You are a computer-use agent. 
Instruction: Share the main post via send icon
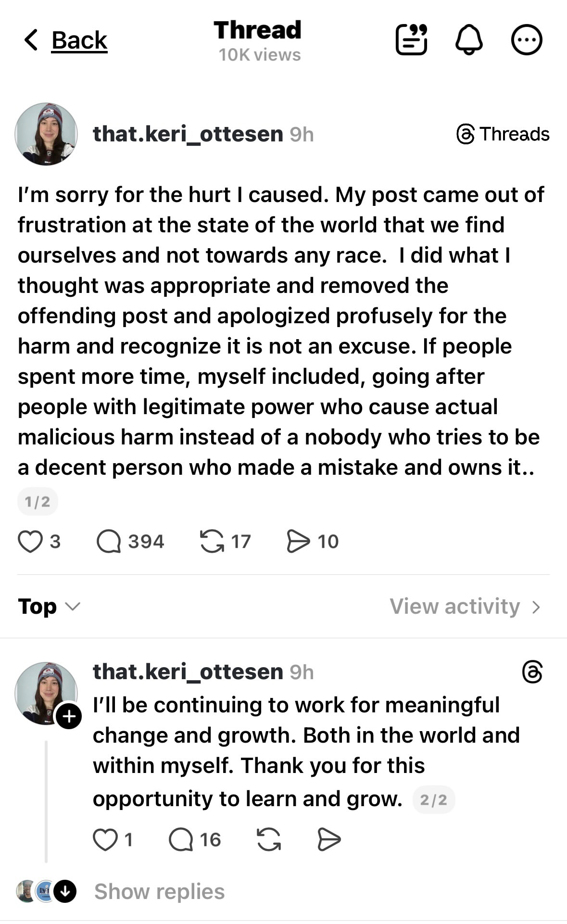298,542
